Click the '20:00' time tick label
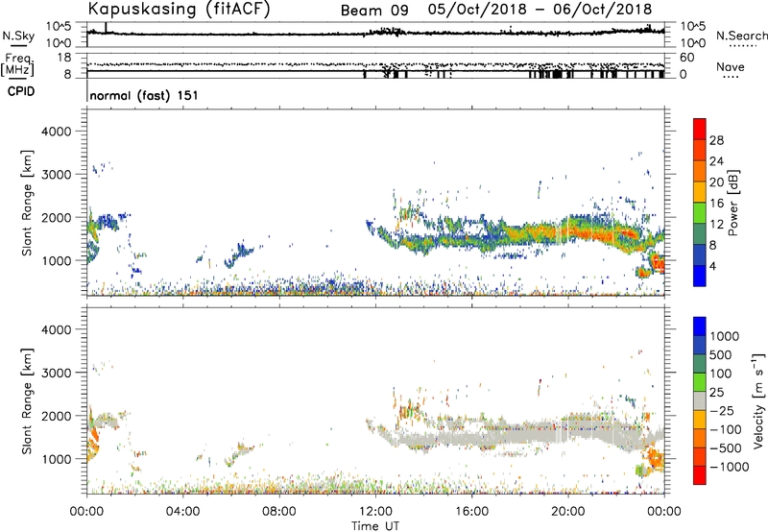Screen dimensions: 768x532 (568, 512)
